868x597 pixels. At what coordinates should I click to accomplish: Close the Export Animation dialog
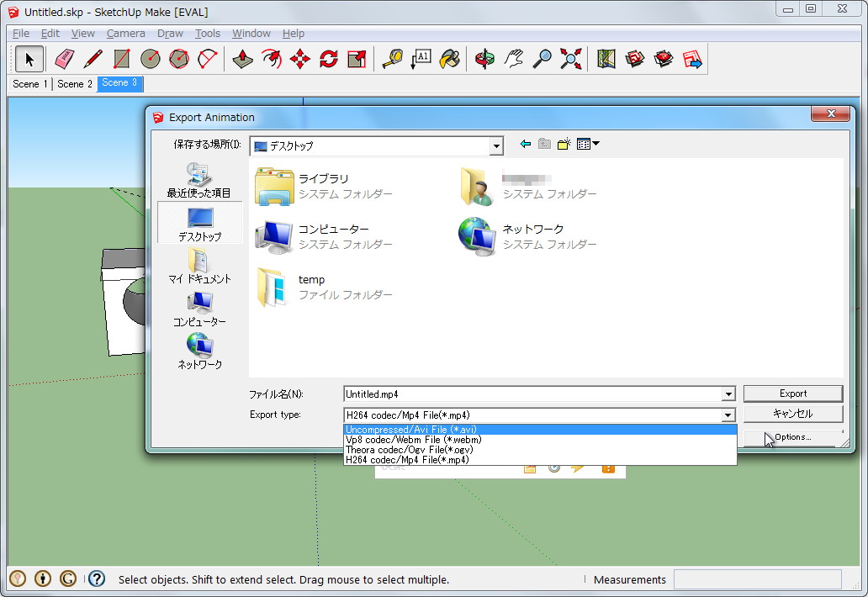pos(830,114)
